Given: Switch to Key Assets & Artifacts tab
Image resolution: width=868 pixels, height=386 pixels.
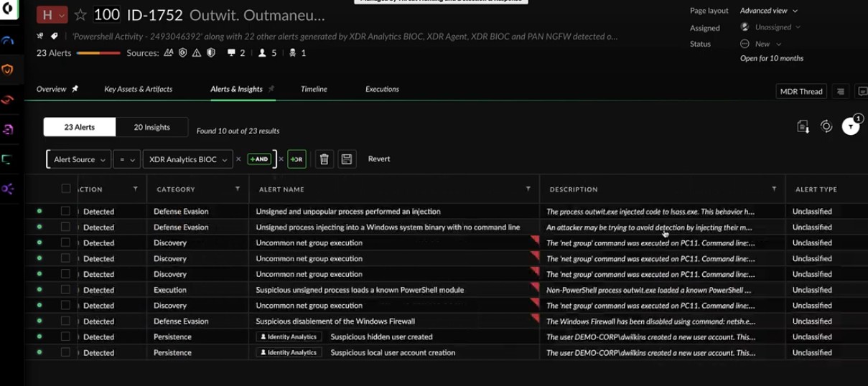Looking at the screenshot, I should (x=139, y=89).
